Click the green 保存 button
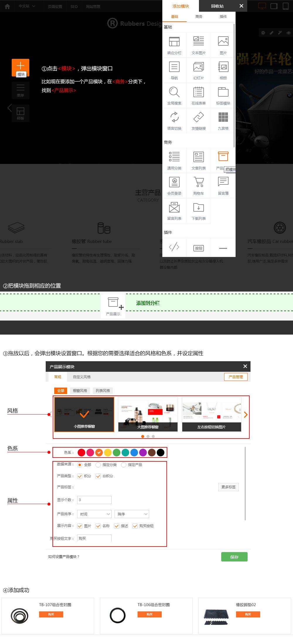Screen dimensions: 293x644 click(234, 557)
